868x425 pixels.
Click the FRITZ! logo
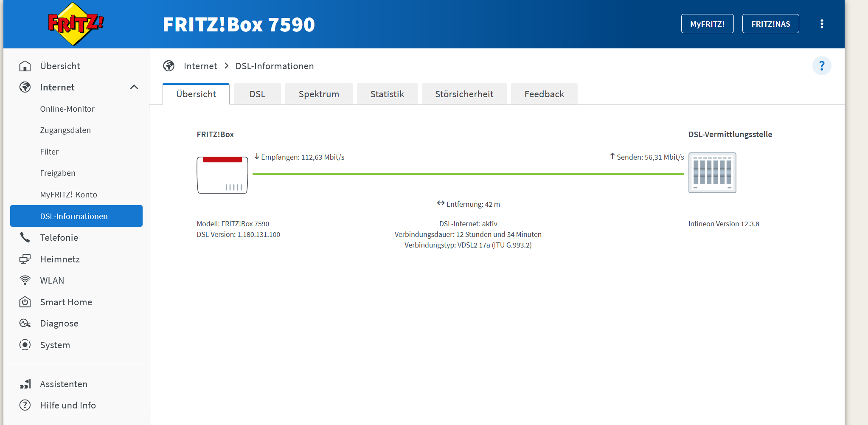(x=76, y=24)
